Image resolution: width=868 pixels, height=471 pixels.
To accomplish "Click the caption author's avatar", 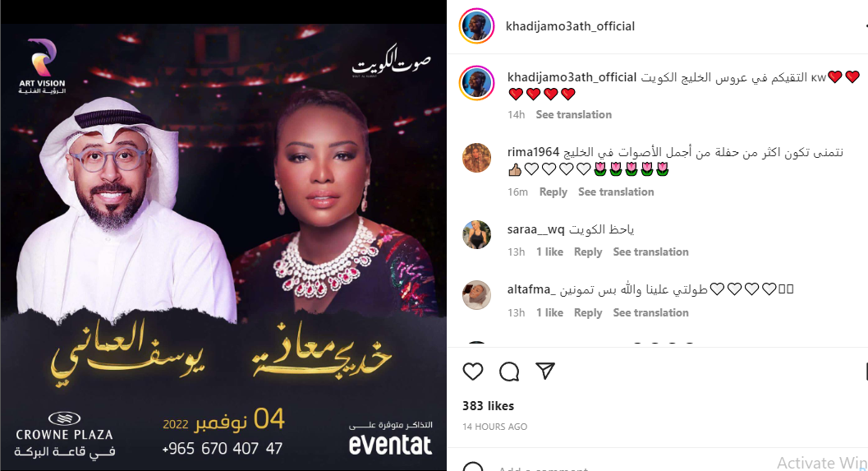I will 476,83.
